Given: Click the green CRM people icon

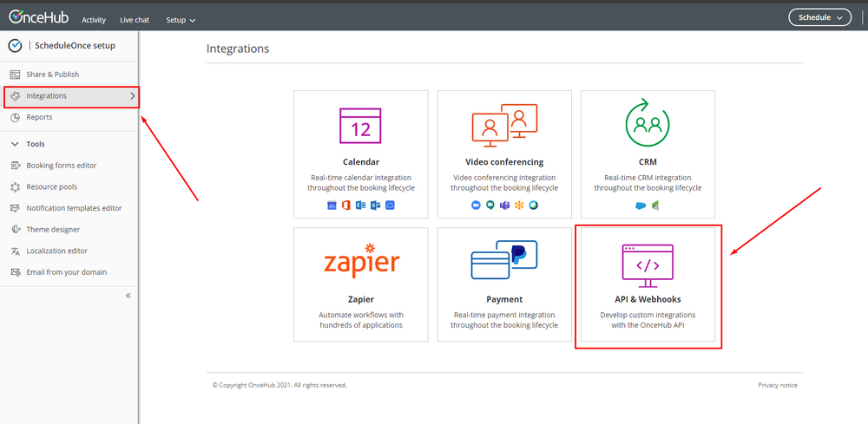Looking at the screenshot, I should pos(648,123).
